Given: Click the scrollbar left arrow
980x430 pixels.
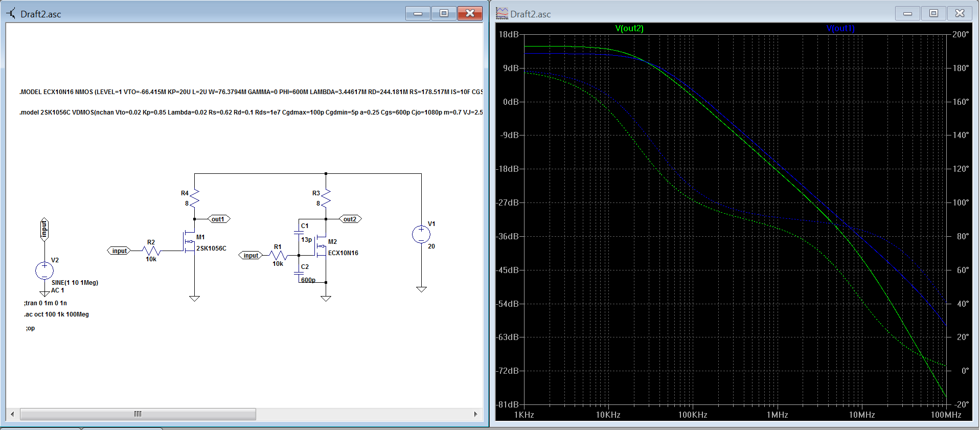Looking at the screenshot, I should point(12,414).
